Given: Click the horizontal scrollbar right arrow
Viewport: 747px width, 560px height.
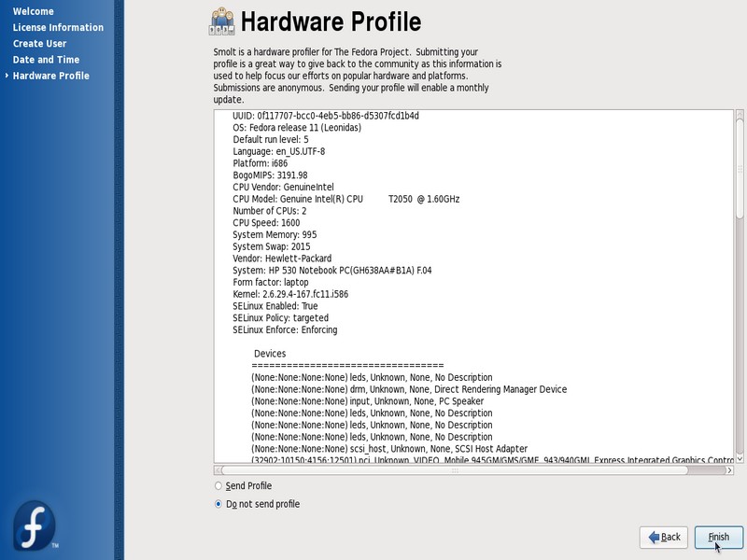Looking at the screenshot, I should point(727,469).
